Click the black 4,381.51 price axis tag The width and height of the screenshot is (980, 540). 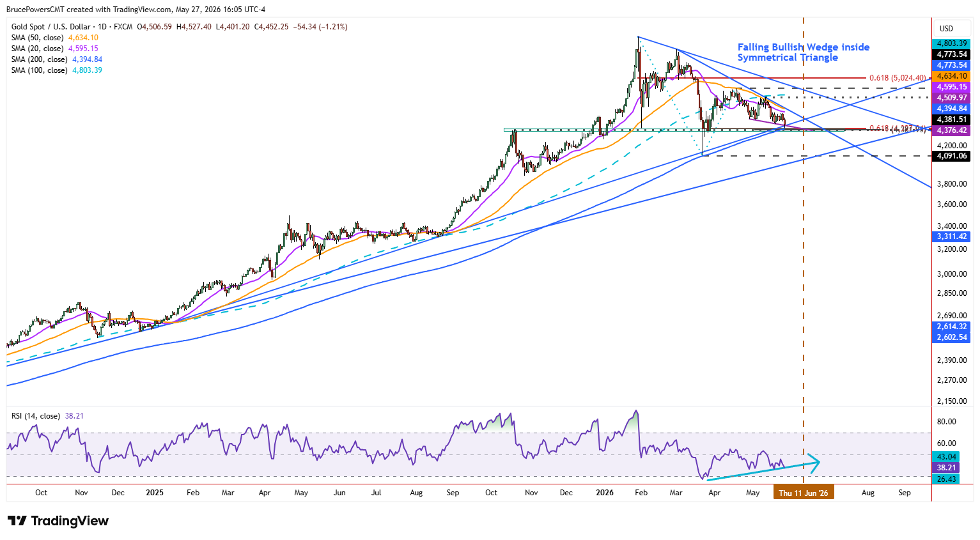(952, 120)
